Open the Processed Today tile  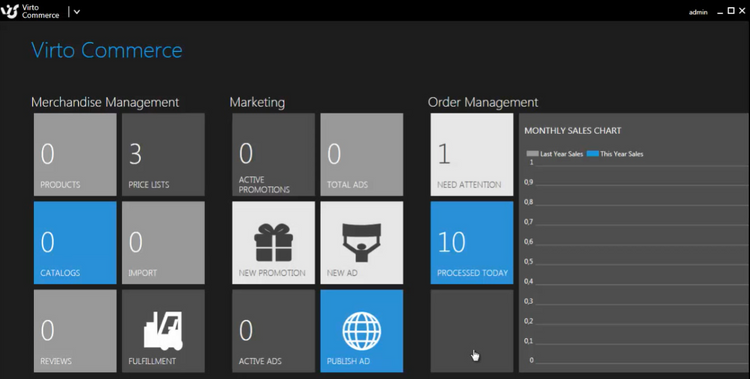[x=472, y=243]
